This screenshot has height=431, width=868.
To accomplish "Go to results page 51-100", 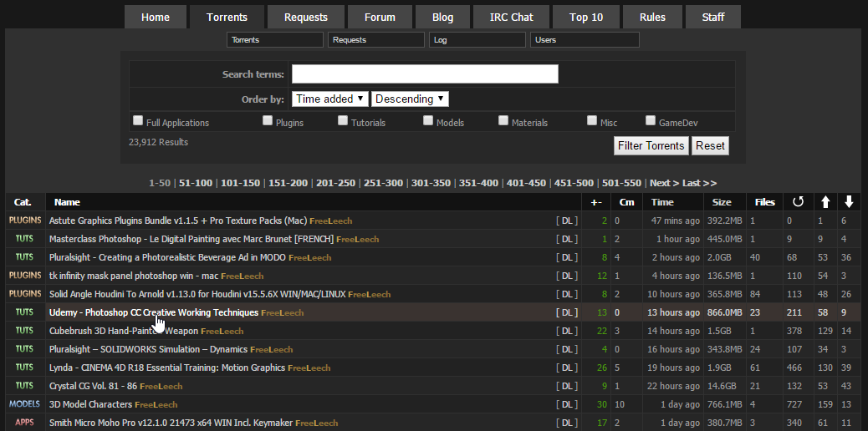I will 196,183.
